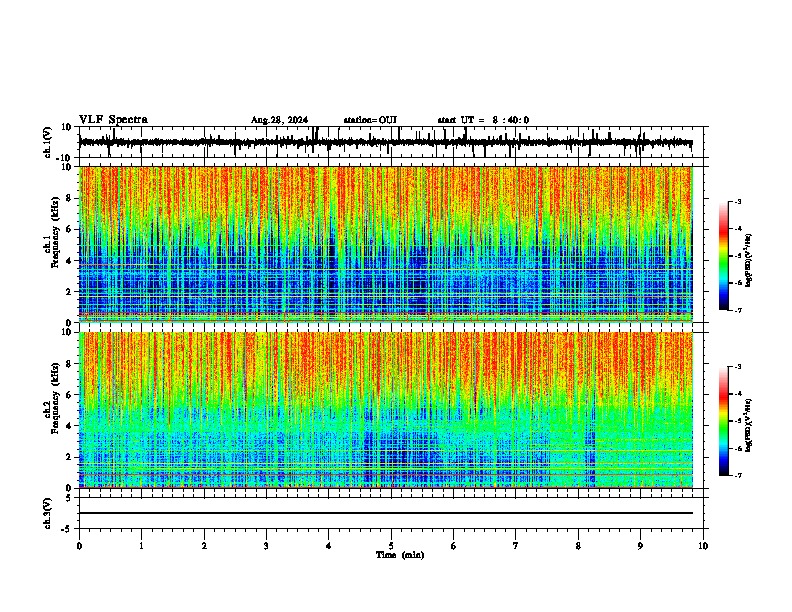
Task: Click the ch.1 spectrogram plot
Action: (390, 244)
